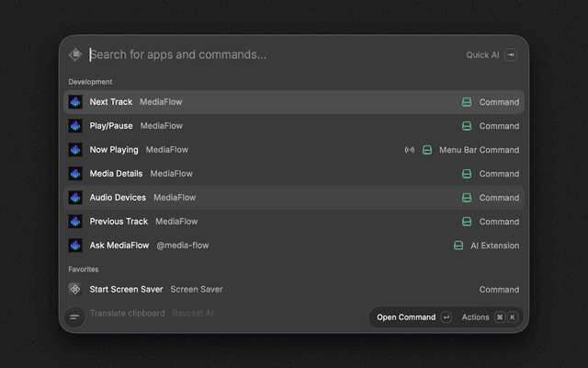Click the green extension icon on Play/Pause row

click(x=467, y=126)
